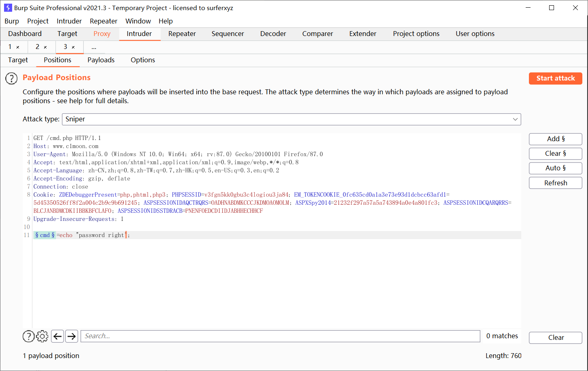Click the Accept-Encoding: gzip, deflate line
This screenshot has width=588, height=371.
[x=82, y=178]
